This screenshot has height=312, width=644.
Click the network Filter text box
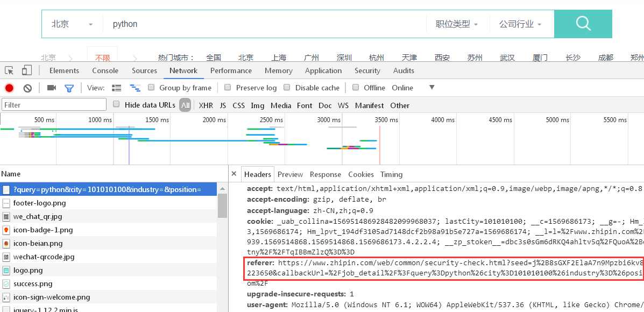pos(54,105)
